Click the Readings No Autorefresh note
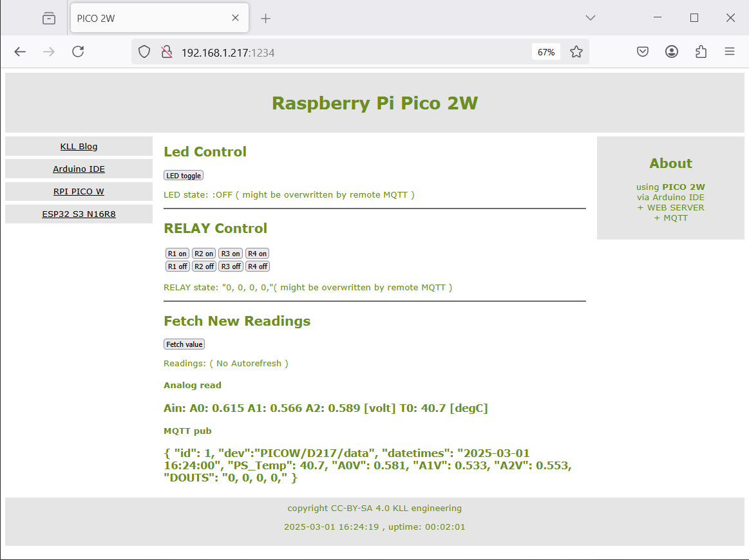Screen dimensions: 749x560 point(226,363)
